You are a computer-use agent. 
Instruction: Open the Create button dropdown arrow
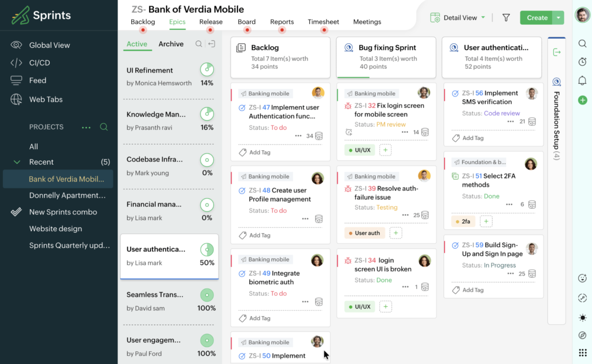558,18
